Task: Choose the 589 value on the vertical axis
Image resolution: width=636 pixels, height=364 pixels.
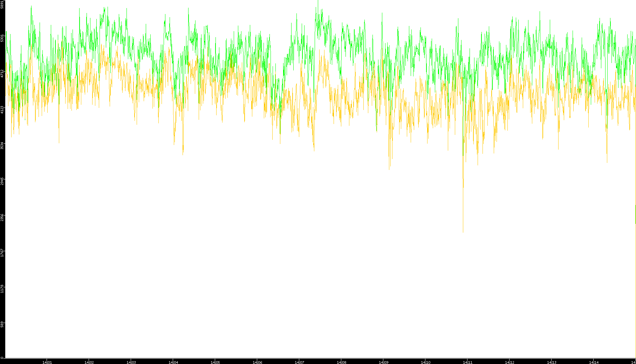Action: pos(2,325)
